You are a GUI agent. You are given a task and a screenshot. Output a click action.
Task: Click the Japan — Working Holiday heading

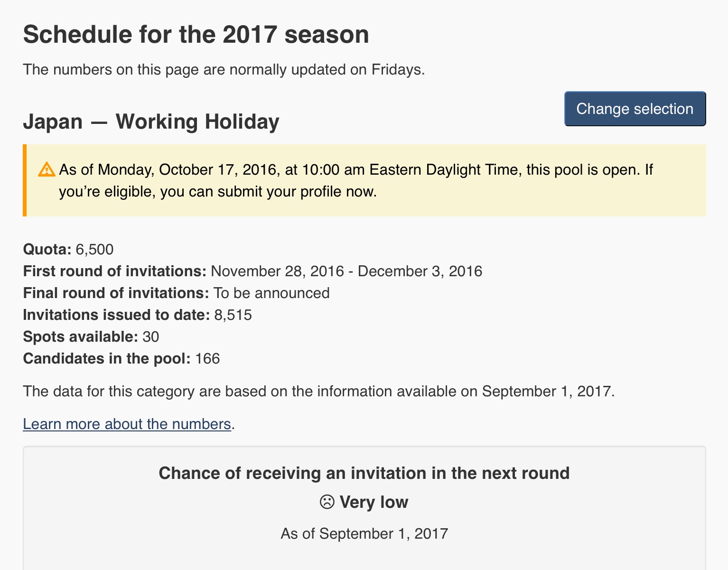pyautogui.click(x=151, y=121)
